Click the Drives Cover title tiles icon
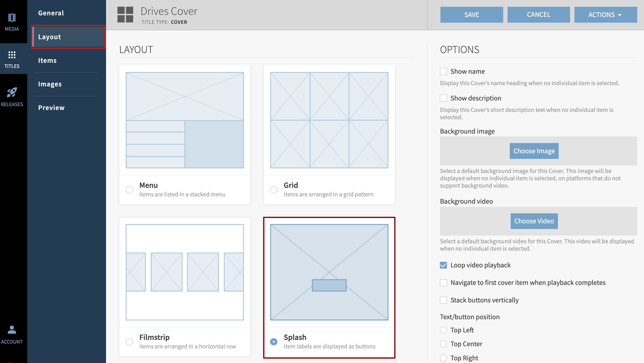644x363 pixels. tap(125, 15)
